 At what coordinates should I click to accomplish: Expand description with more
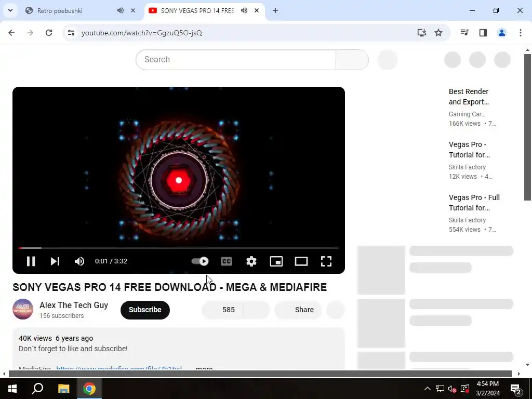[204, 368]
